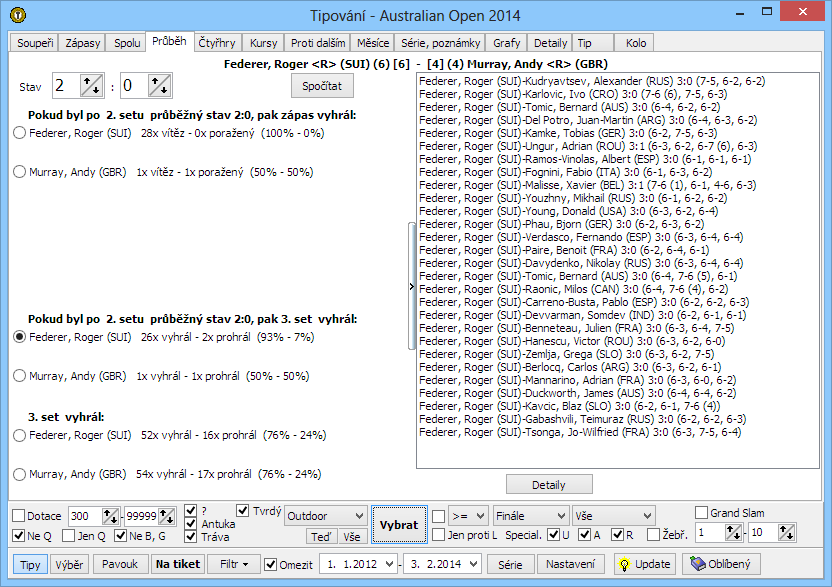832x587 pixels.
Task: Select Murray 1x vyhrál 3rd set radio
Action: pos(20,376)
